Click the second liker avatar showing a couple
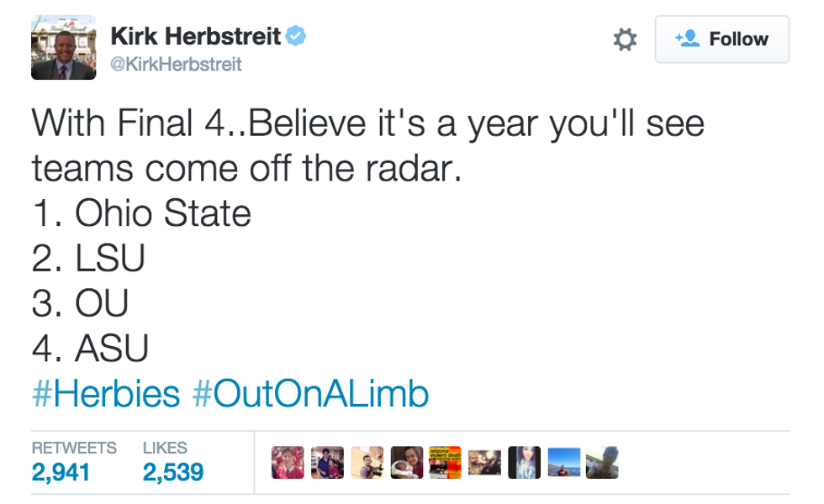Viewport: 824px width, 504px height. (x=327, y=462)
